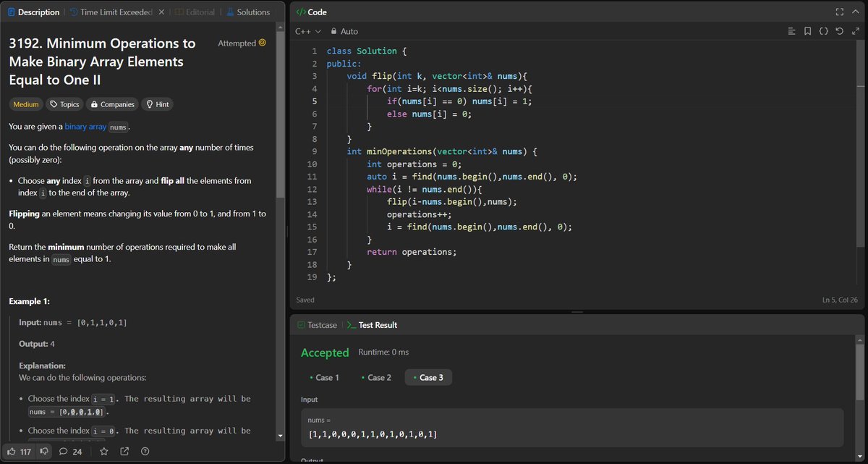Open the Editorial tab
Screen dimensions: 868x464
[x=194, y=12]
